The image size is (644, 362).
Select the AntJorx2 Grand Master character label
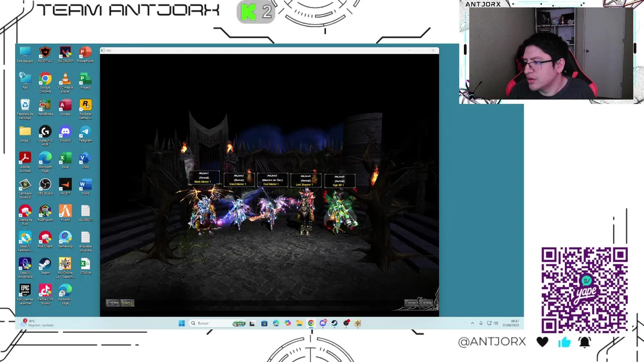tap(238, 180)
